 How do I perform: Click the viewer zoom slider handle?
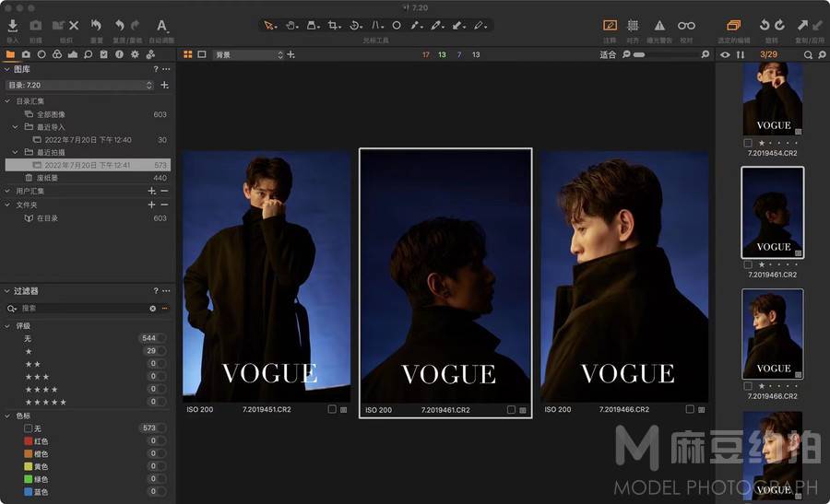[639, 54]
